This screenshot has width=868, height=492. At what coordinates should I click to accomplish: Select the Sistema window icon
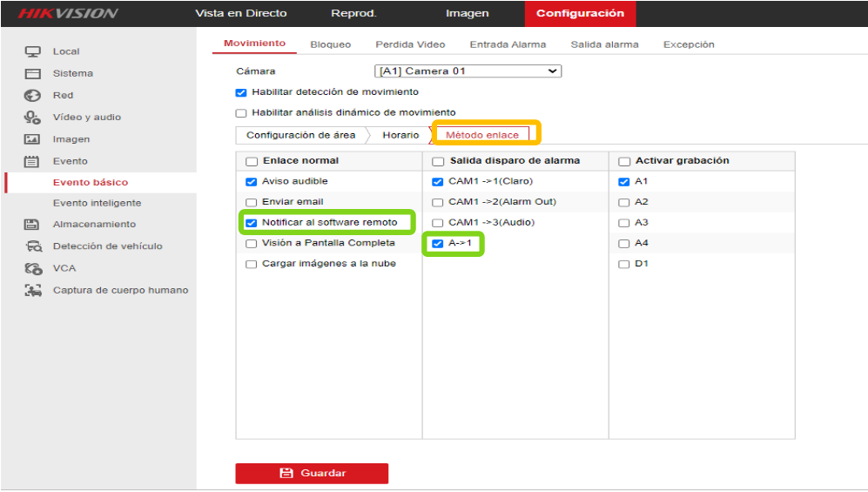click(33, 74)
